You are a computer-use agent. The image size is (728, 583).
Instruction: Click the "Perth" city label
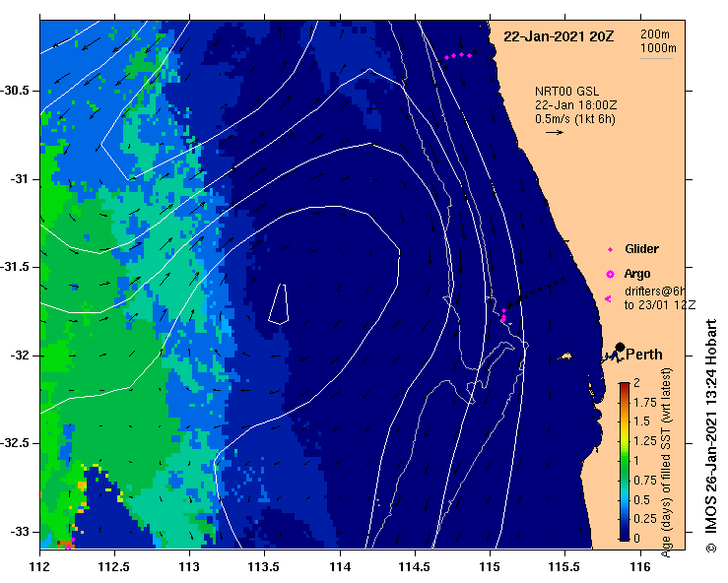(x=644, y=355)
